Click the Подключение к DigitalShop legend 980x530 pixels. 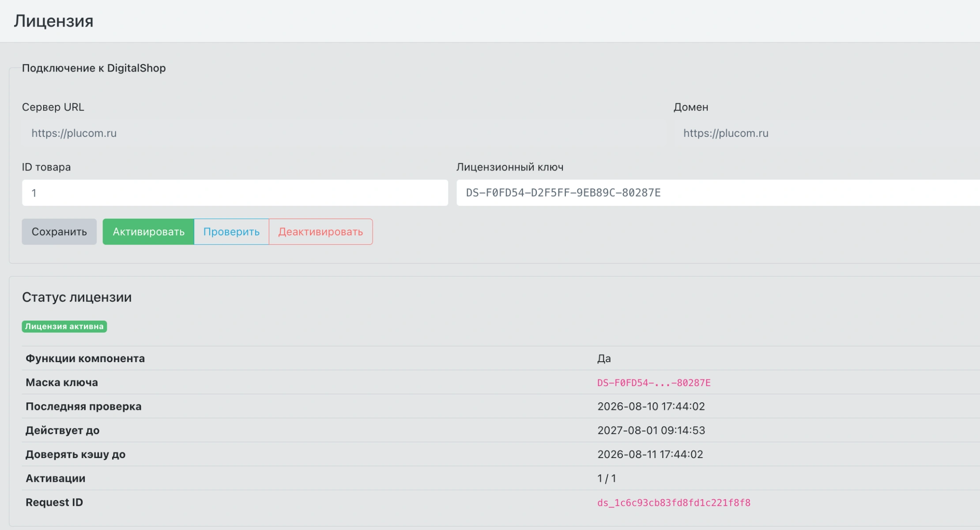coord(94,68)
